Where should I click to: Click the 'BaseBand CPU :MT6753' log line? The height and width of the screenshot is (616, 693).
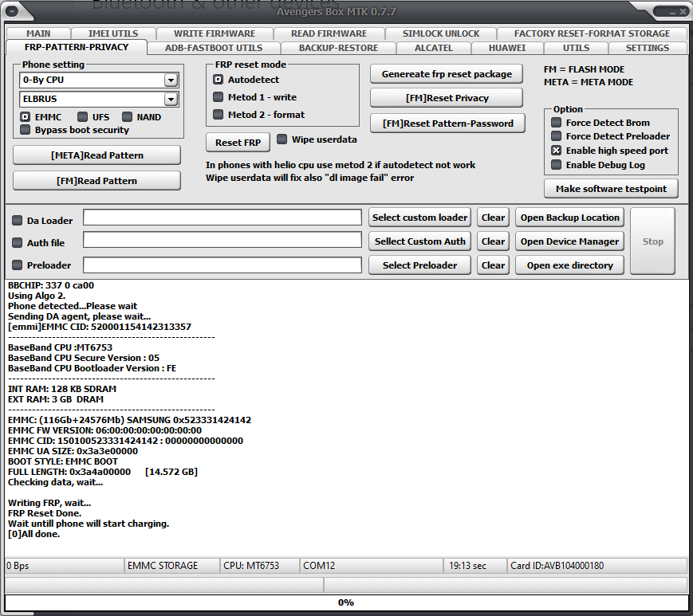pyautogui.click(x=60, y=347)
